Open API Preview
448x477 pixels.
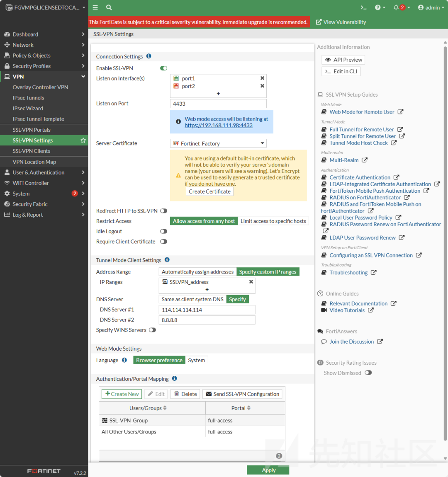343,60
